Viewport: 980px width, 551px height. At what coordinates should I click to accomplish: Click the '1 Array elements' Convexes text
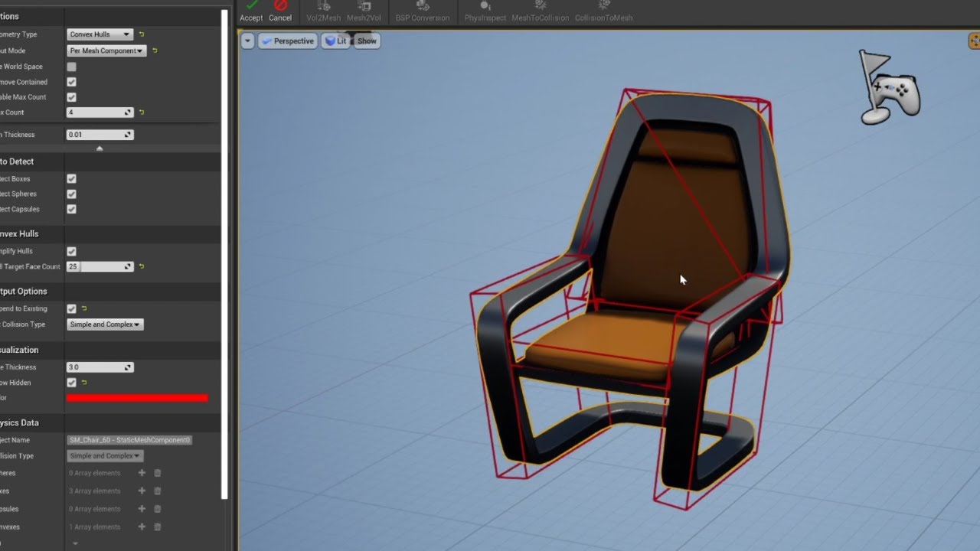95,527
